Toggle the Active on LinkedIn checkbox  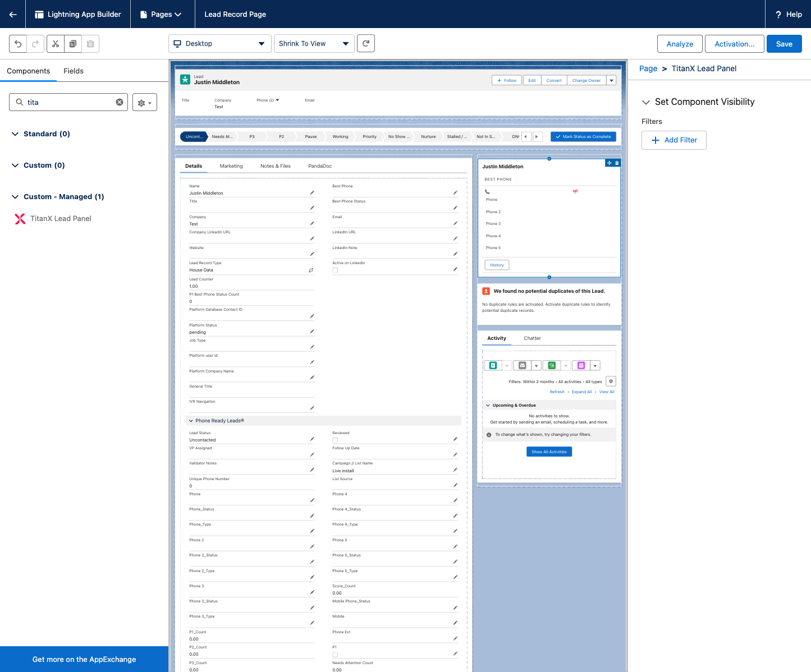coord(335,270)
